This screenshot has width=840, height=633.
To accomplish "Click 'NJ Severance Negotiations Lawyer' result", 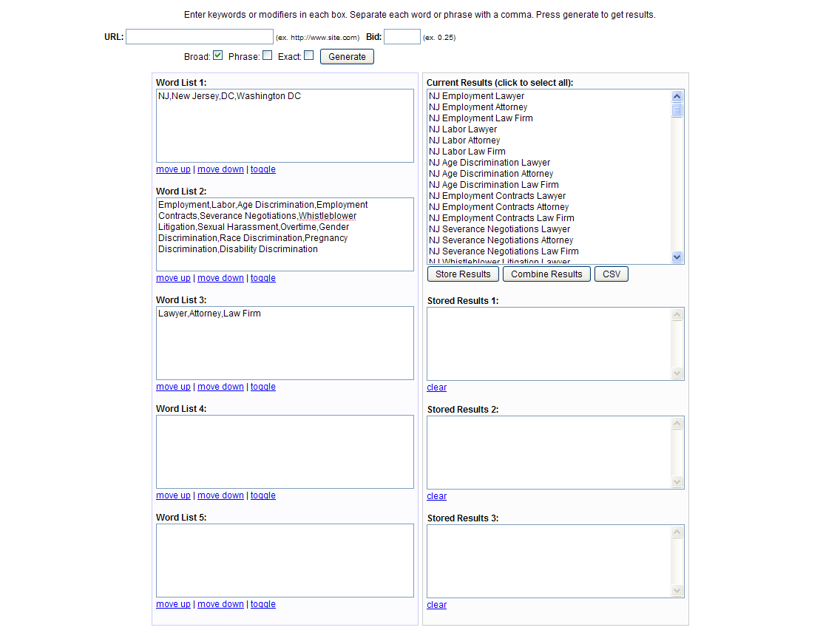I will tap(499, 229).
